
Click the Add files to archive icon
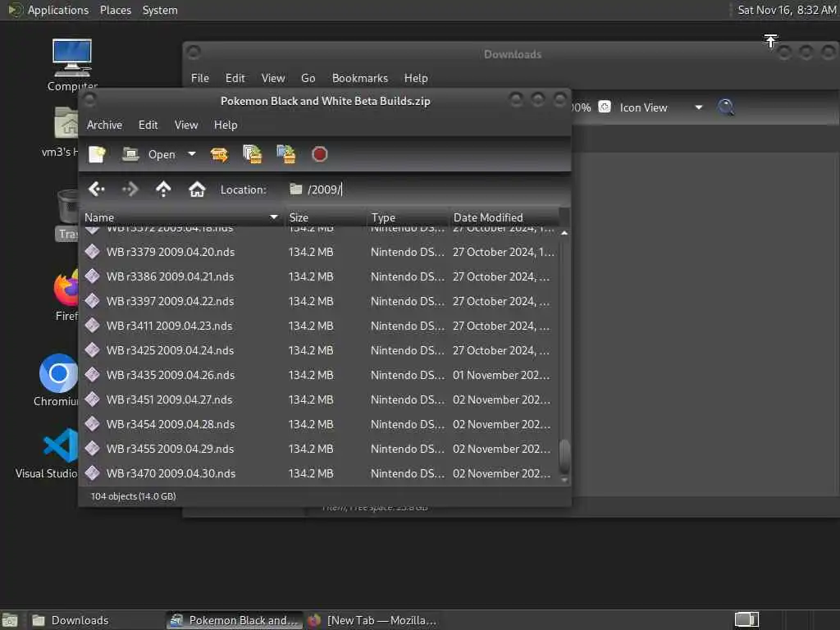pos(253,154)
